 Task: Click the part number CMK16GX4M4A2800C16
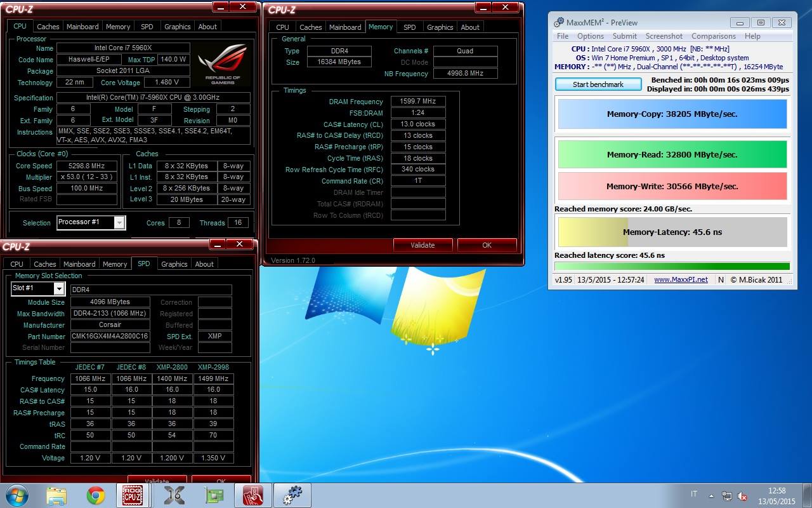coord(110,337)
